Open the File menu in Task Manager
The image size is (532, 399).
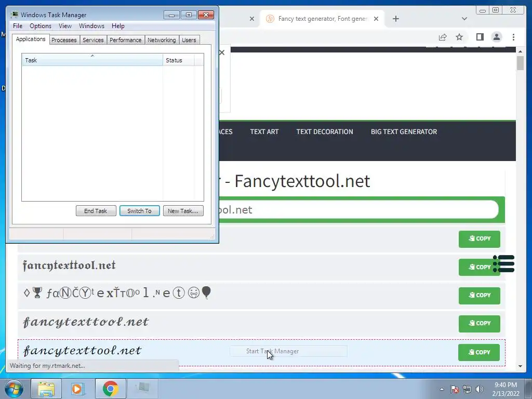point(18,26)
